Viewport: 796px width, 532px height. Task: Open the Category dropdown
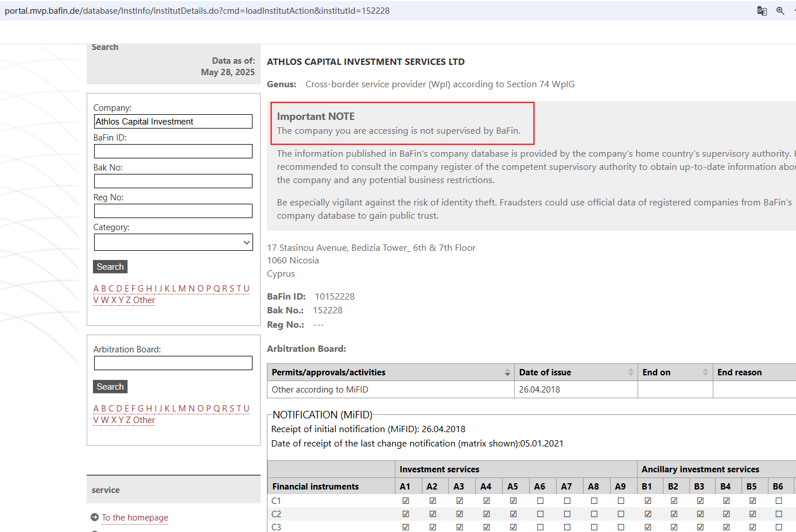click(173, 242)
